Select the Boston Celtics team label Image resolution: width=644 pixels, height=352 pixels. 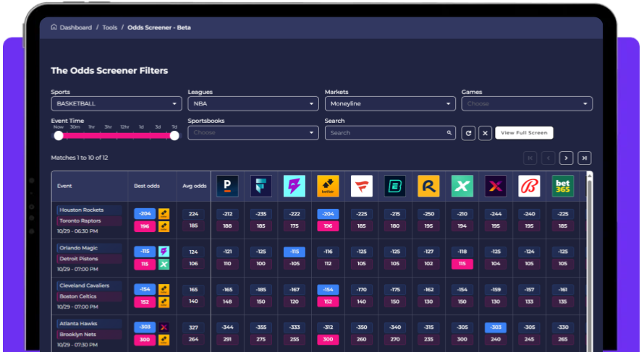pyautogui.click(x=89, y=296)
